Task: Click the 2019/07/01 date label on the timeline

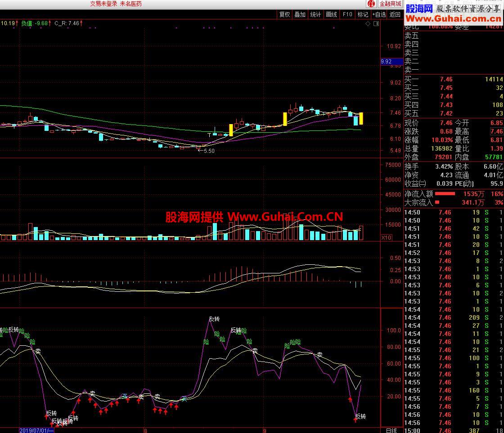Action: pyautogui.click(x=36, y=430)
